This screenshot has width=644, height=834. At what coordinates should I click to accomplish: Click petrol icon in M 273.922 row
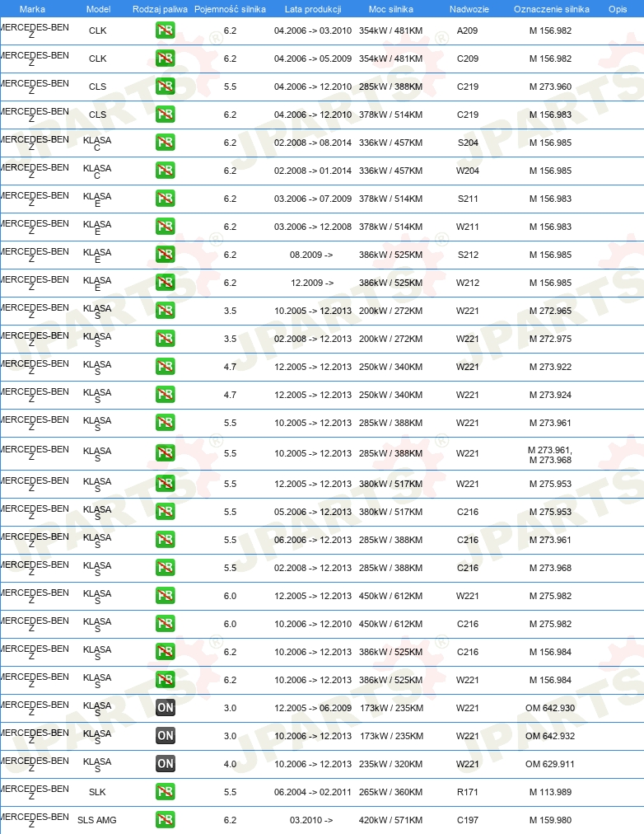(x=166, y=367)
